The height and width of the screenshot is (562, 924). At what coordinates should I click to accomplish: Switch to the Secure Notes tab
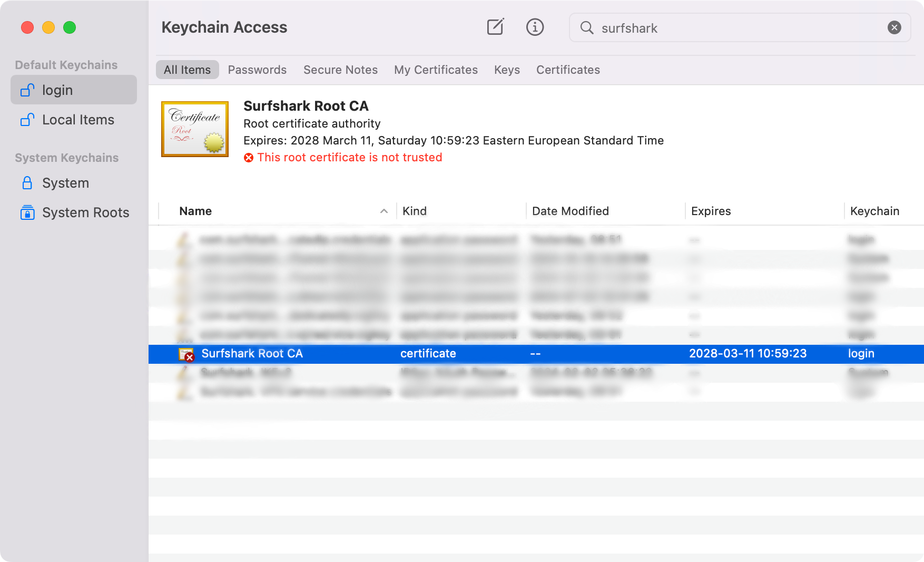(x=340, y=70)
